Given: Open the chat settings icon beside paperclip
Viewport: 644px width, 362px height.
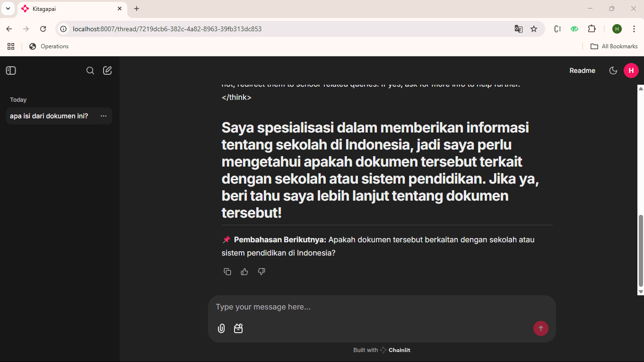Looking at the screenshot, I should (x=238, y=328).
